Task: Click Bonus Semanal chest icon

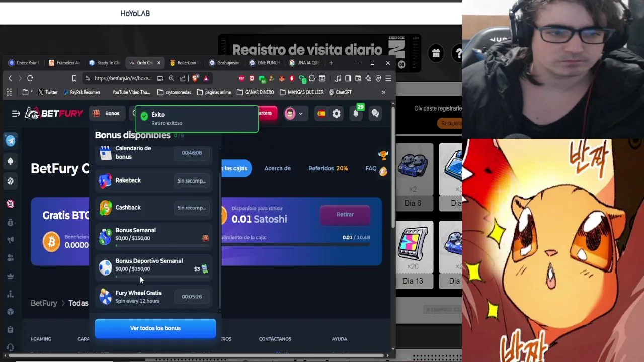Action: pos(205,238)
